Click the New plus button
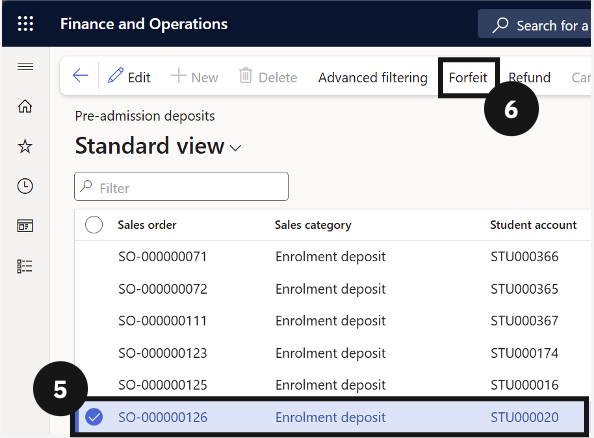Viewport: 594px width, 438px height. coord(195,77)
